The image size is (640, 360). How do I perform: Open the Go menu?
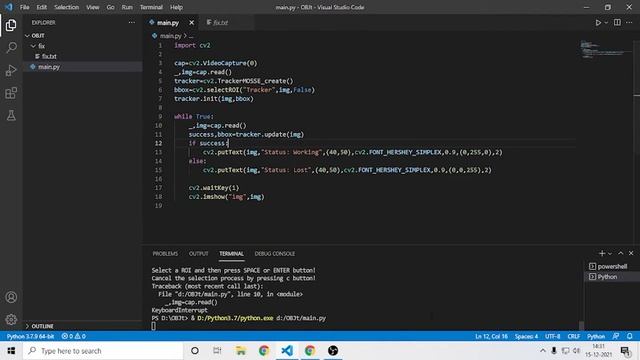111,7
